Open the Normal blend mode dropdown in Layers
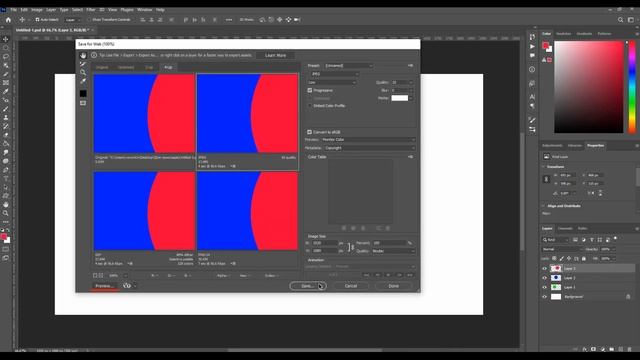Image resolution: width=640 pixels, height=360 pixels. [562, 249]
